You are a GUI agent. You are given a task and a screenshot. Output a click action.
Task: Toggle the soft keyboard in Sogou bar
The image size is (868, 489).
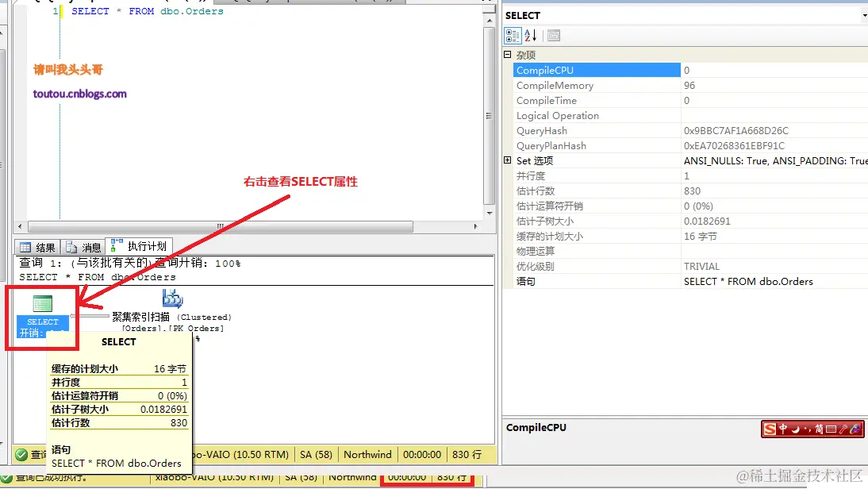tap(831, 429)
